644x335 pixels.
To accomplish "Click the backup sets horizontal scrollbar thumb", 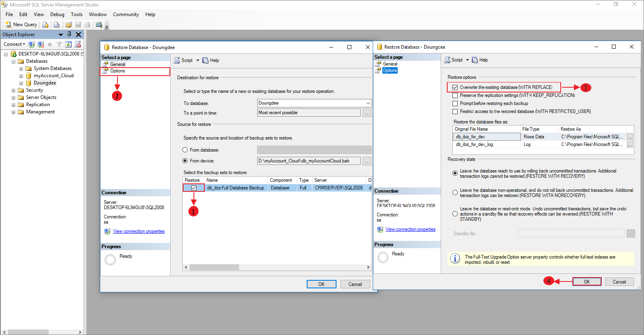I will (x=215, y=267).
